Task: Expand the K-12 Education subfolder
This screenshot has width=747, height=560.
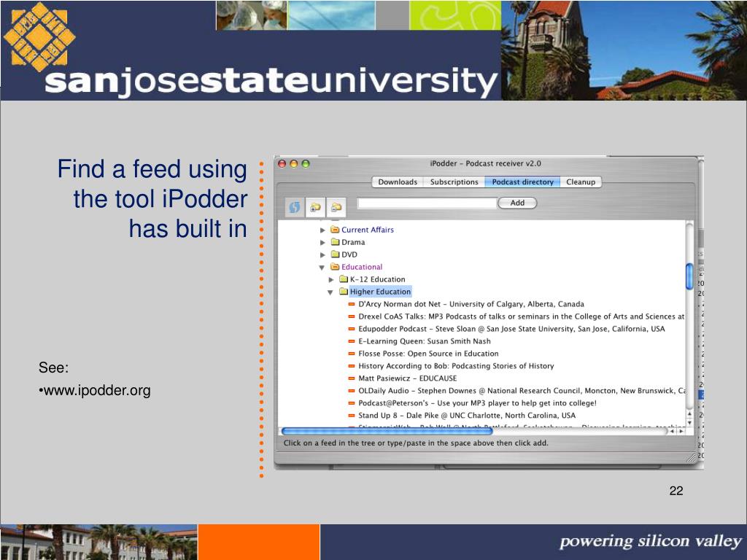Action: (x=331, y=279)
